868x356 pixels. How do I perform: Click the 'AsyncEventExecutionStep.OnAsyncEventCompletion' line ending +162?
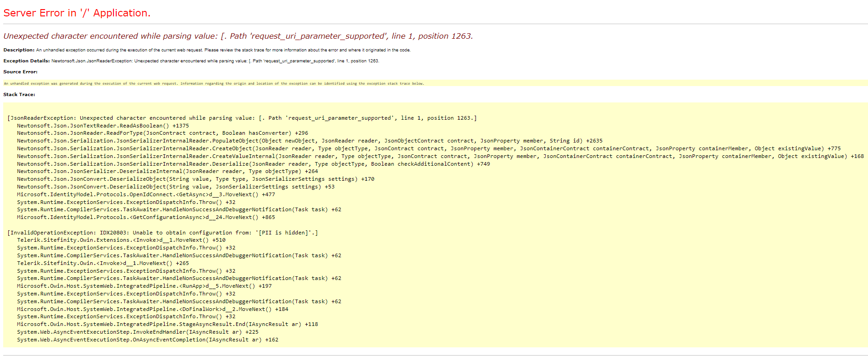pos(147,340)
